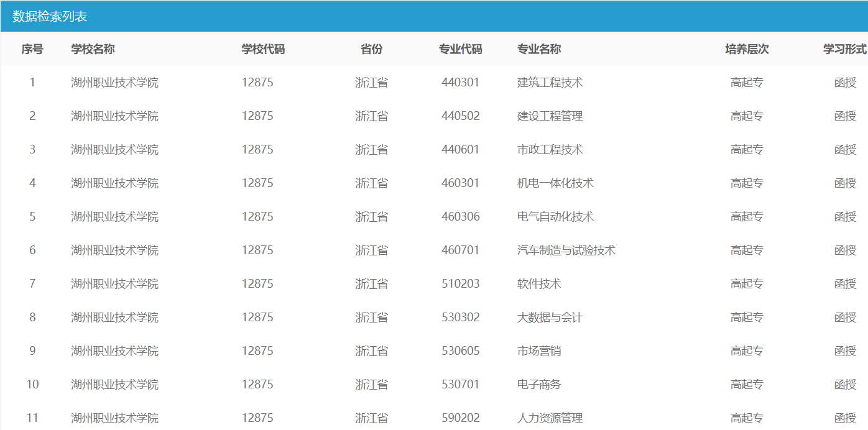Click the 培养层次 column header
This screenshot has width=868, height=430.
pyautogui.click(x=747, y=49)
